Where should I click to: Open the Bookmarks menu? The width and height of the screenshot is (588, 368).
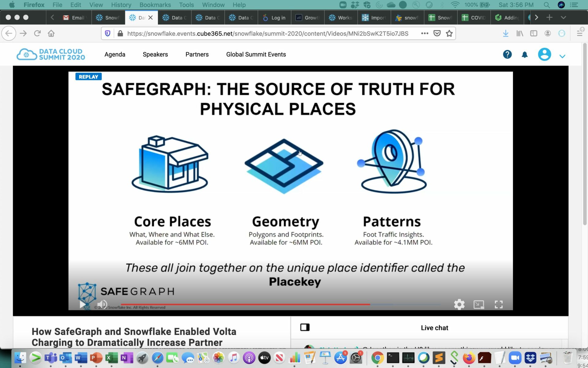(155, 5)
